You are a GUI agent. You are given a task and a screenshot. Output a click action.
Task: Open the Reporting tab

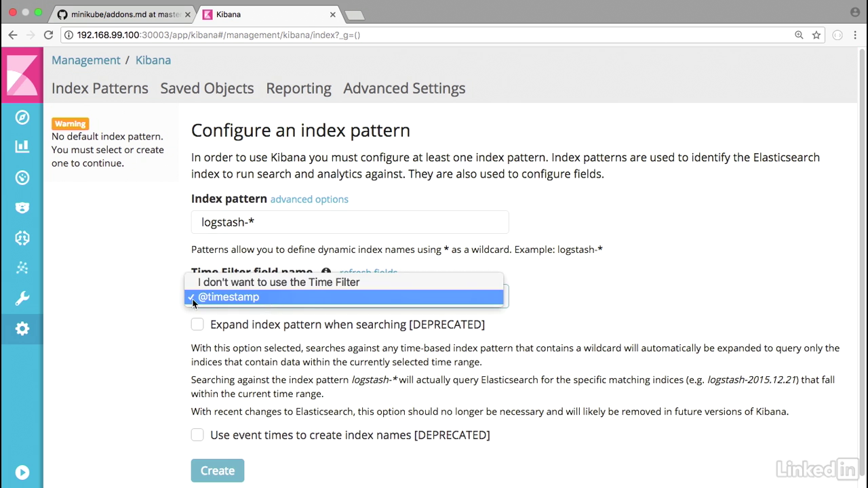pyautogui.click(x=298, y=88)
